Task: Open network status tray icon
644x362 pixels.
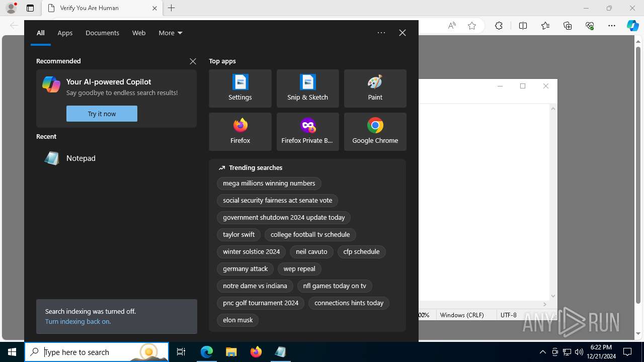Action: 567,352
